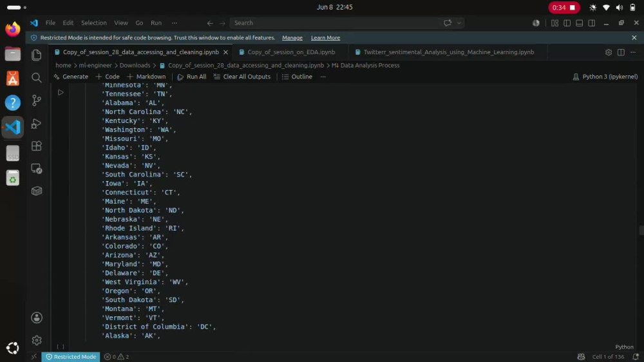Split the editor to the right

coord(621,52)
